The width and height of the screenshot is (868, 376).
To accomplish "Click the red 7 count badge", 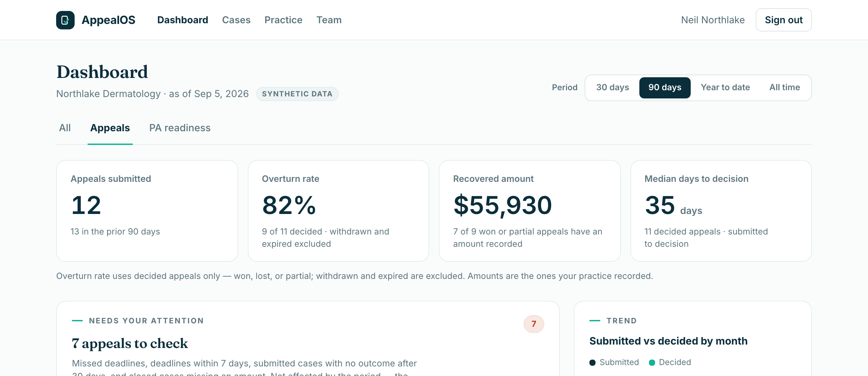I will click(x=534, y=324).
